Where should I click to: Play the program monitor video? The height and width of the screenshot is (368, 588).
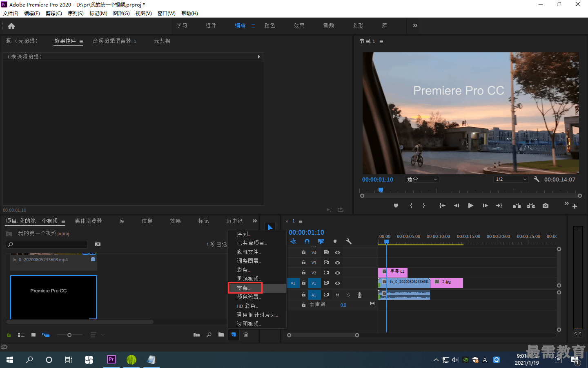click(470, 206)
